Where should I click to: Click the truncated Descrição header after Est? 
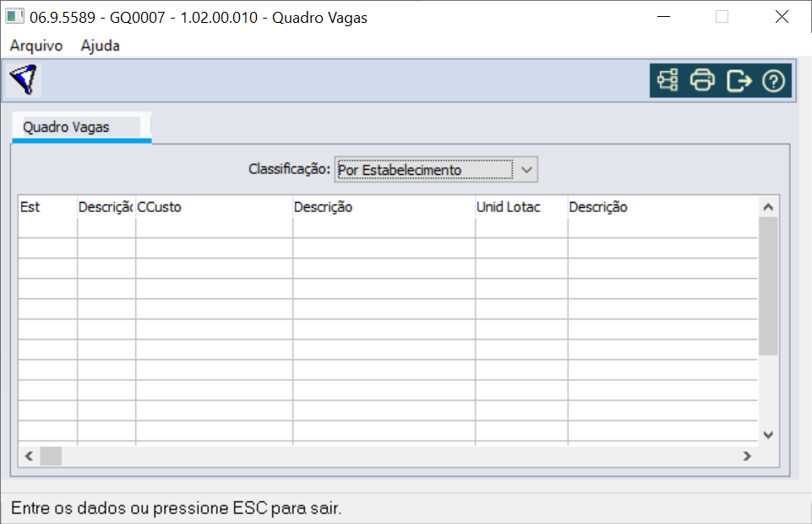click(106, 207)
